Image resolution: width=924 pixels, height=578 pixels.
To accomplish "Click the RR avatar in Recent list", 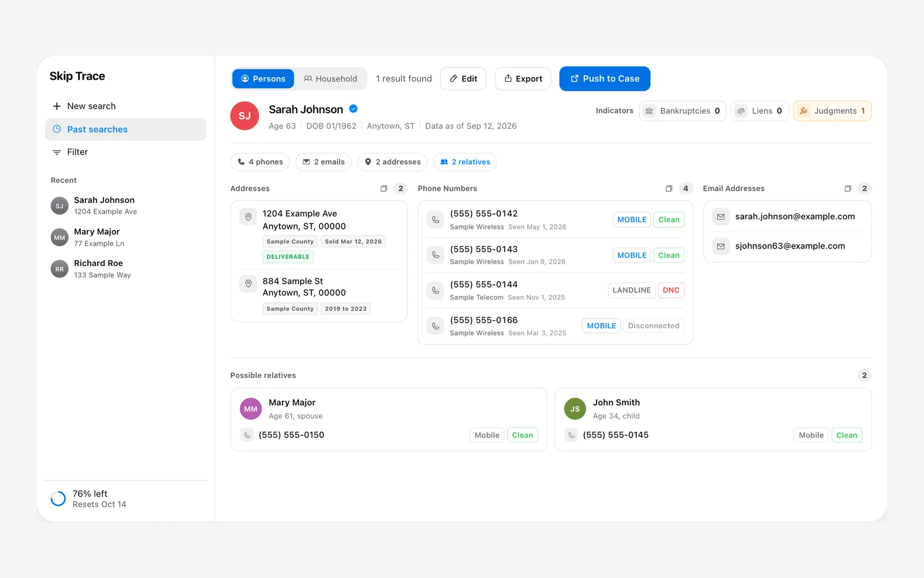I will (x=59, y=269).
